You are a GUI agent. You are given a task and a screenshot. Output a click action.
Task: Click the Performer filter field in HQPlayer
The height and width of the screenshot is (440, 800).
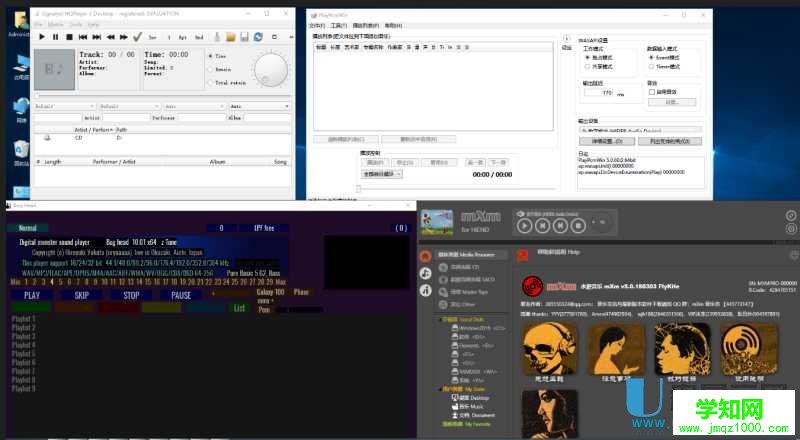(x=201, y=118)
